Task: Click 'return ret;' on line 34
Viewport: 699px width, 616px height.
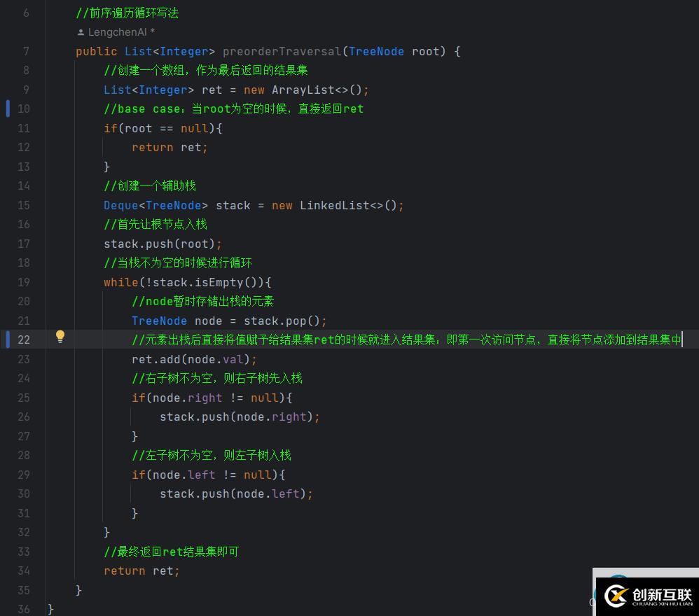Action: (141, 571)
